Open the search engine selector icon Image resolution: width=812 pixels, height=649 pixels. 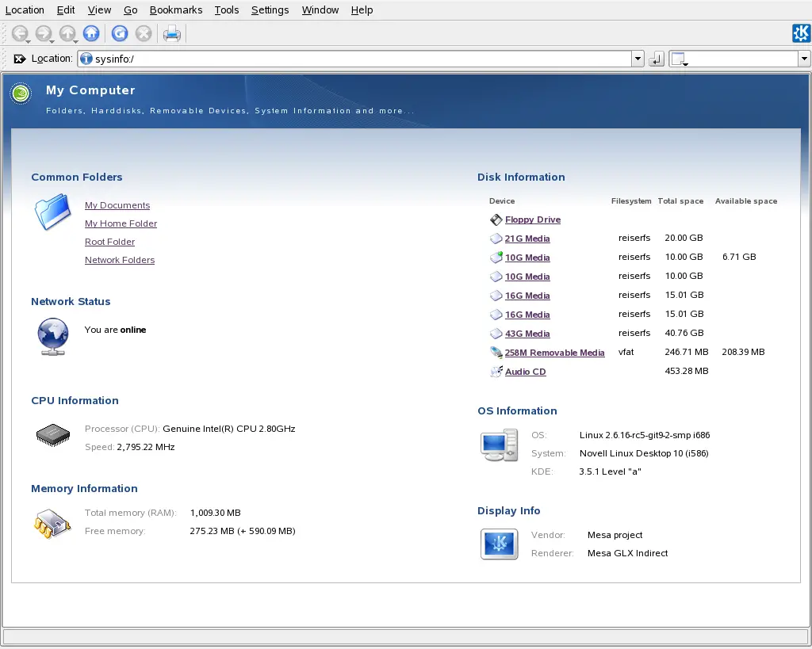(679, 59)
